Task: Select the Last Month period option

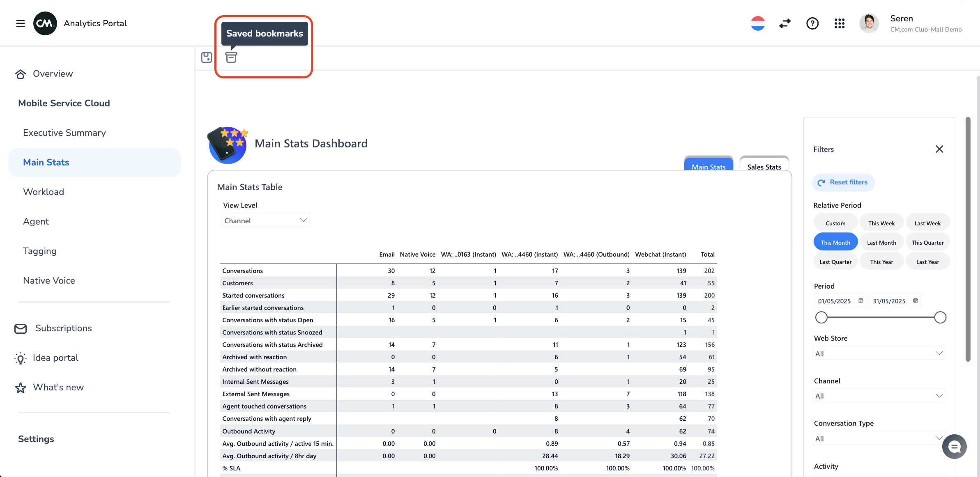Action: pyautogui.click(x=881, y=243)
